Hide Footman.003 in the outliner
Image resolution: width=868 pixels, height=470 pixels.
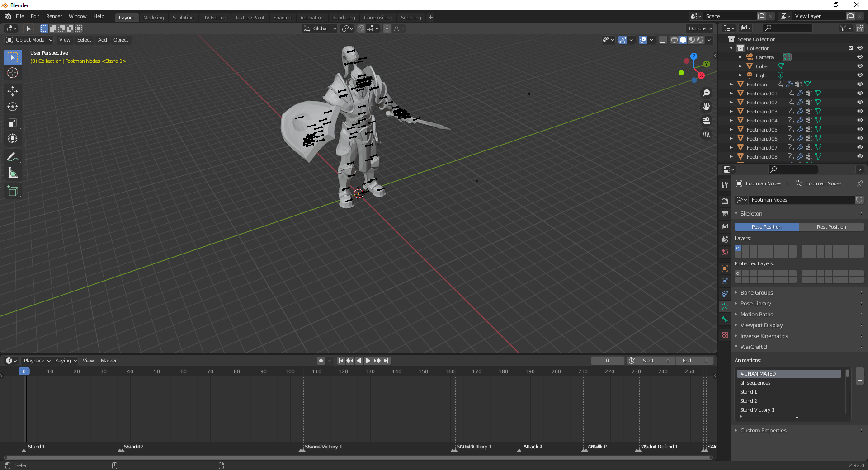pyautogui.click(x=860, y=112)
